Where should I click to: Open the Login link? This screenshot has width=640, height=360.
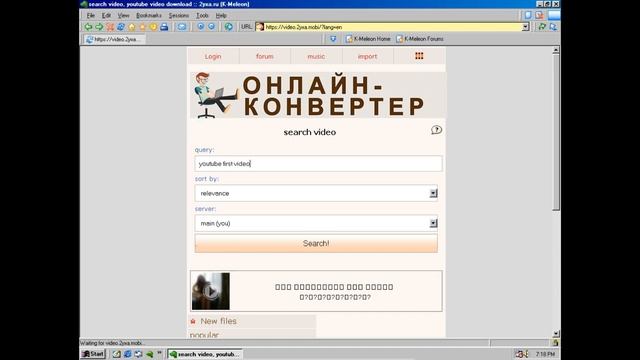(x=213, y=56)
